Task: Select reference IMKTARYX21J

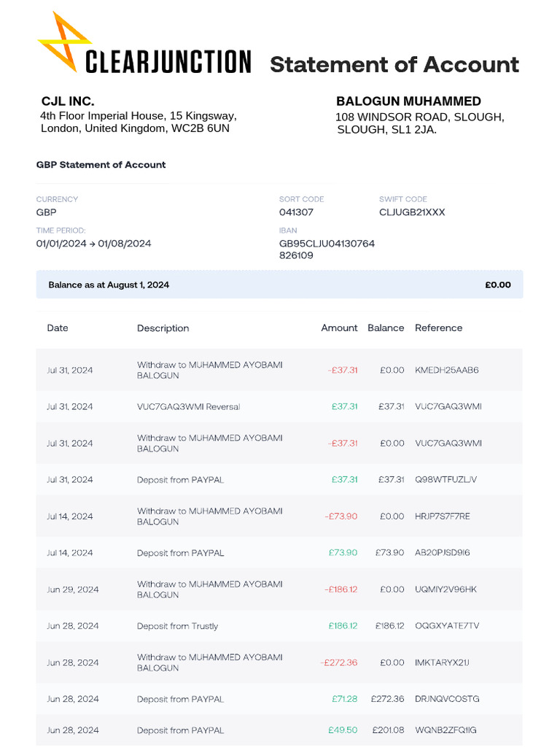Action: coord(442,662)
